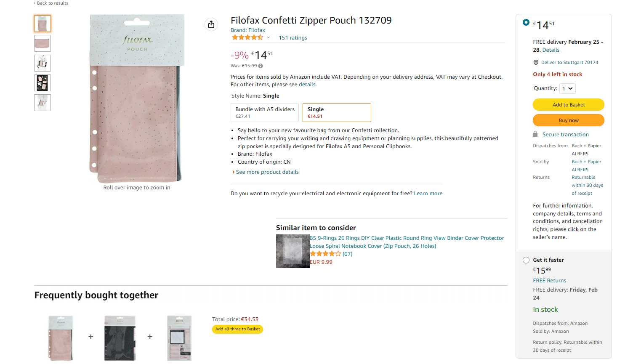Select the Get it faster radio button
Viewport: 641px width, 364px height.
[x=526, y=260]
